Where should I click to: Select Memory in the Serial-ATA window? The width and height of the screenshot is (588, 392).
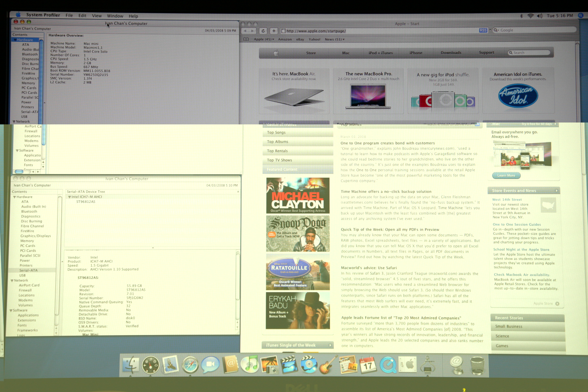pyautogui.click(x=27, y=241)
